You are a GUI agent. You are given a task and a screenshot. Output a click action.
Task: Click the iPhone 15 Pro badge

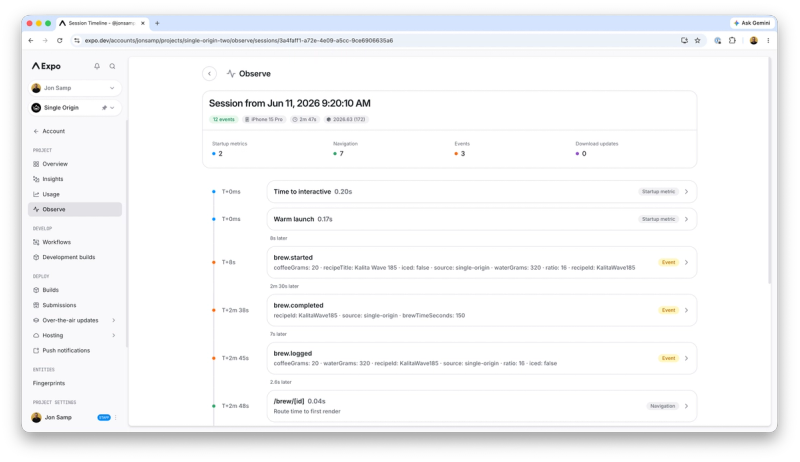tap(263, 119)
